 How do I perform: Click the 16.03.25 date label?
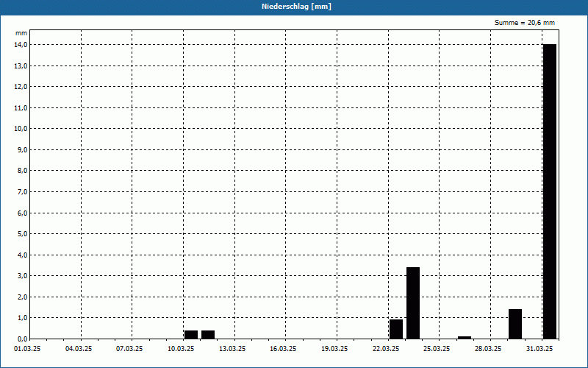[283, 349]
